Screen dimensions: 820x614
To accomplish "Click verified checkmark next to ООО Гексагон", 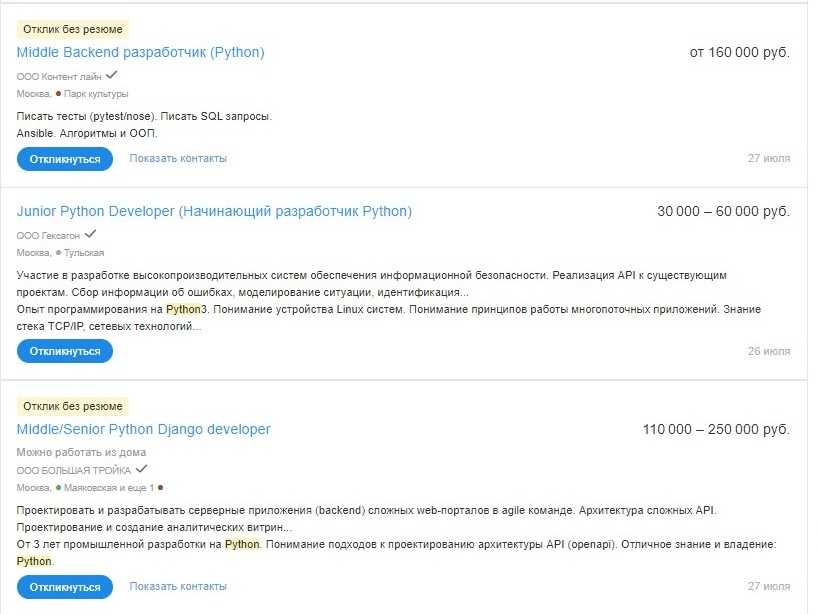I will pyautogui.click(x=90, y=234).
